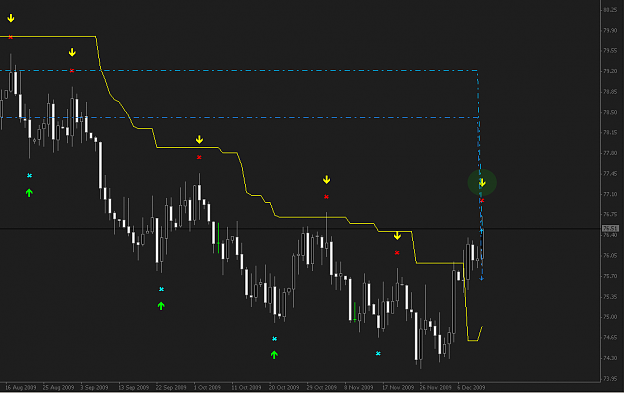Viewport: 625px width, 393px height.
Task: Click the 26 Nov 2009 date label
Action: 436,387
